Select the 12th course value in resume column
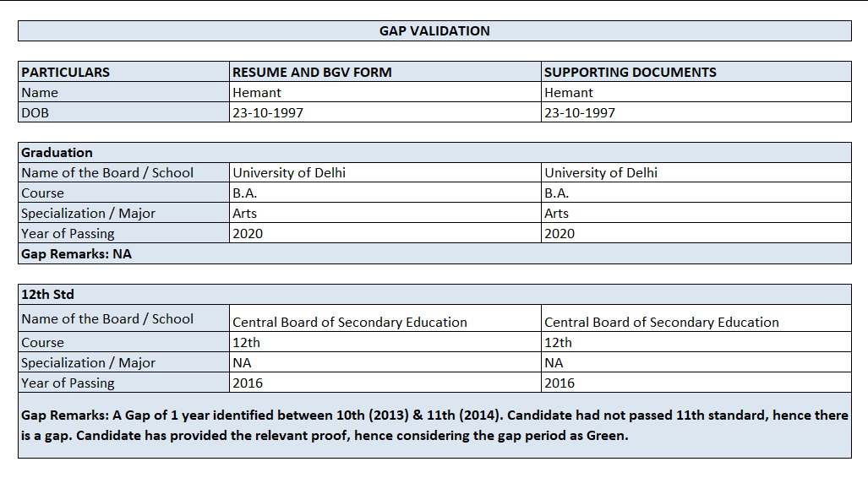 tap(247, 343)
